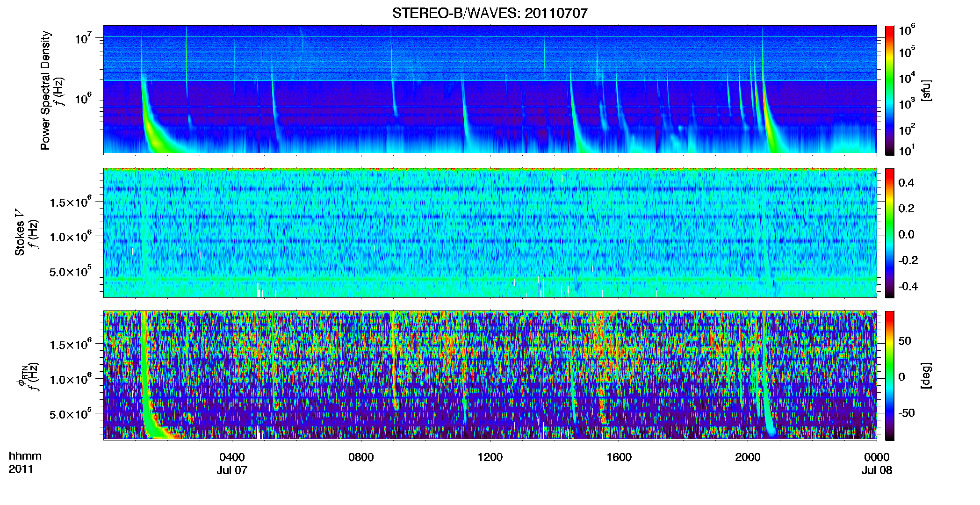Click the Jul 07 date label
Screen dimensions: 980x505
(232, 470)
